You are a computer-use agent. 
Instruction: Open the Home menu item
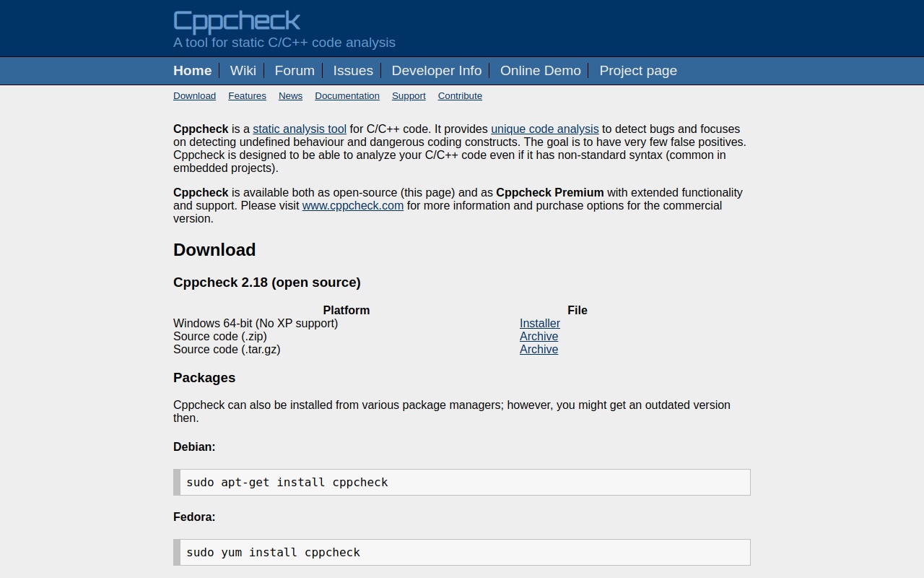192,71
